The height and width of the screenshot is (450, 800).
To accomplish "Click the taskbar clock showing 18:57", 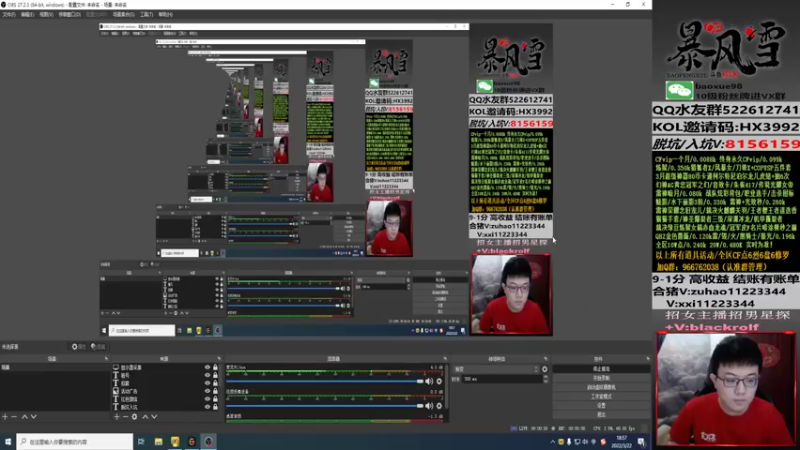I will [621, 442].
